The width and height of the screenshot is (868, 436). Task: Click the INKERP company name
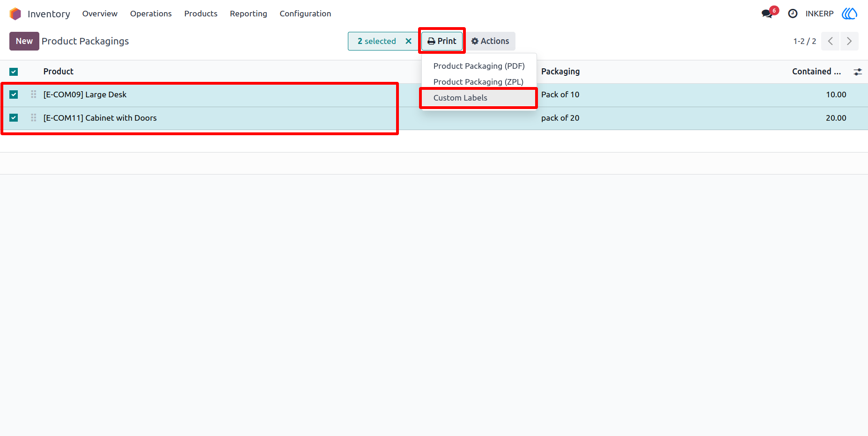pos(819,14)
